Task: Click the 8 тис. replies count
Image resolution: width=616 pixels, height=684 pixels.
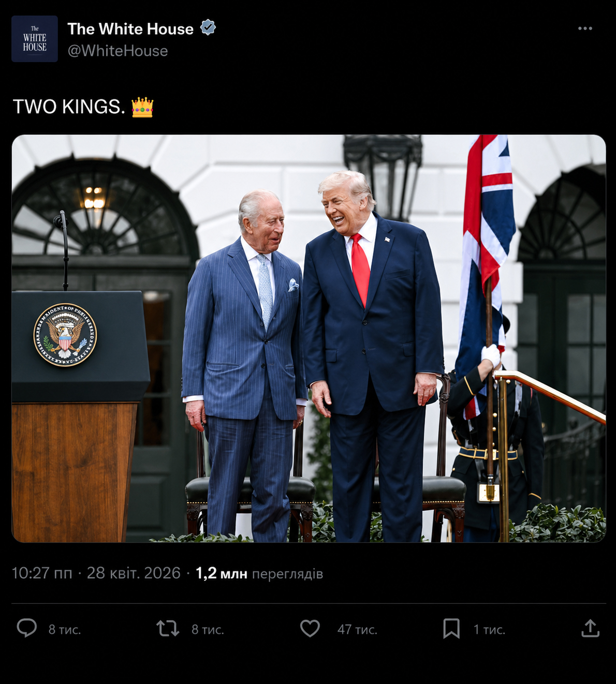Action: (x=65, y=630)
